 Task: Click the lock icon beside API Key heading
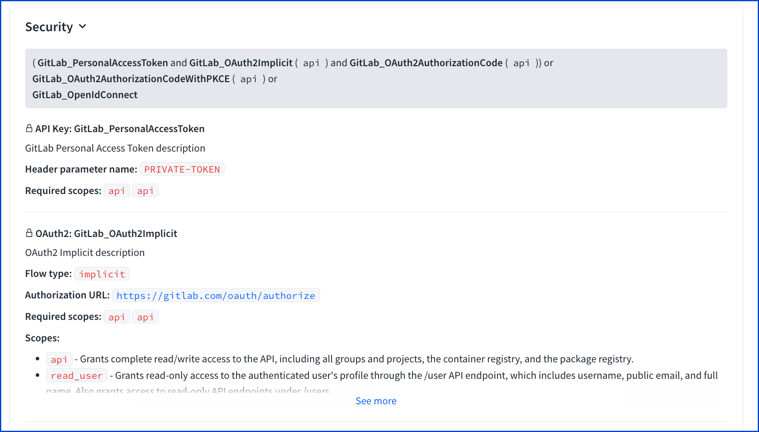pyautogui.click(x=29, y=128)
